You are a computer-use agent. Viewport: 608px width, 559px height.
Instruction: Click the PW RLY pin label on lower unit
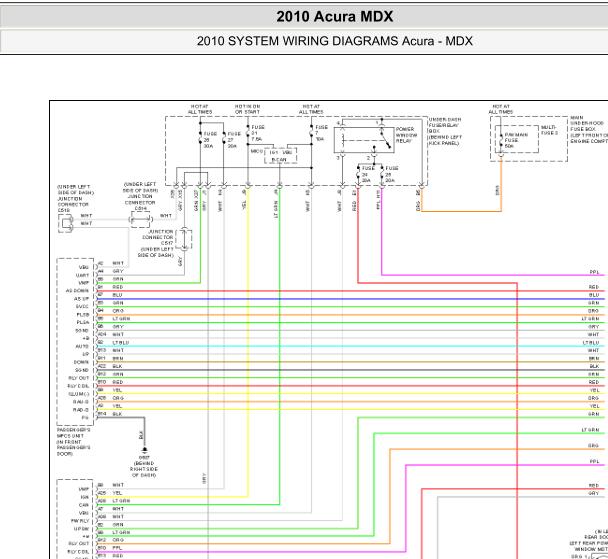(80, 521)
